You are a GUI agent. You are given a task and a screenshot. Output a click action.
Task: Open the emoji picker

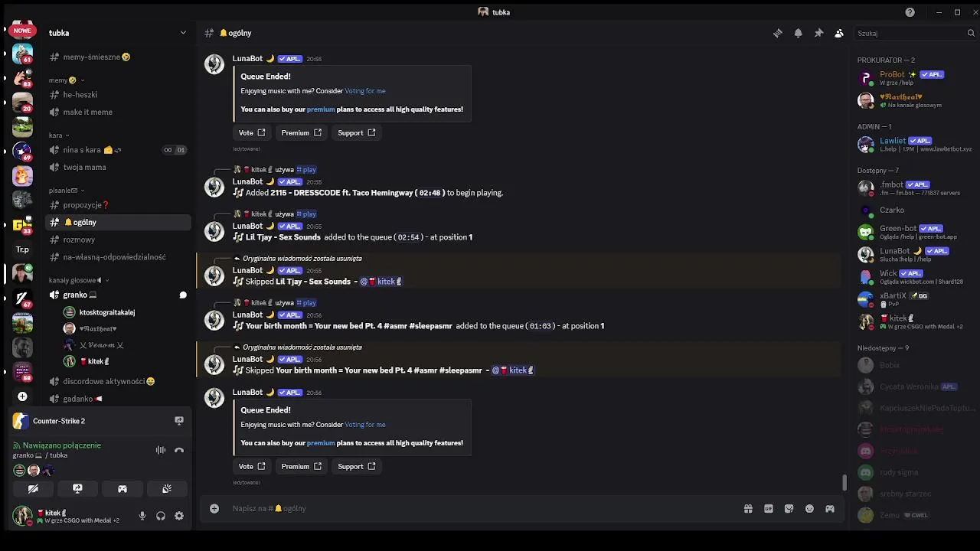(809, 509)
